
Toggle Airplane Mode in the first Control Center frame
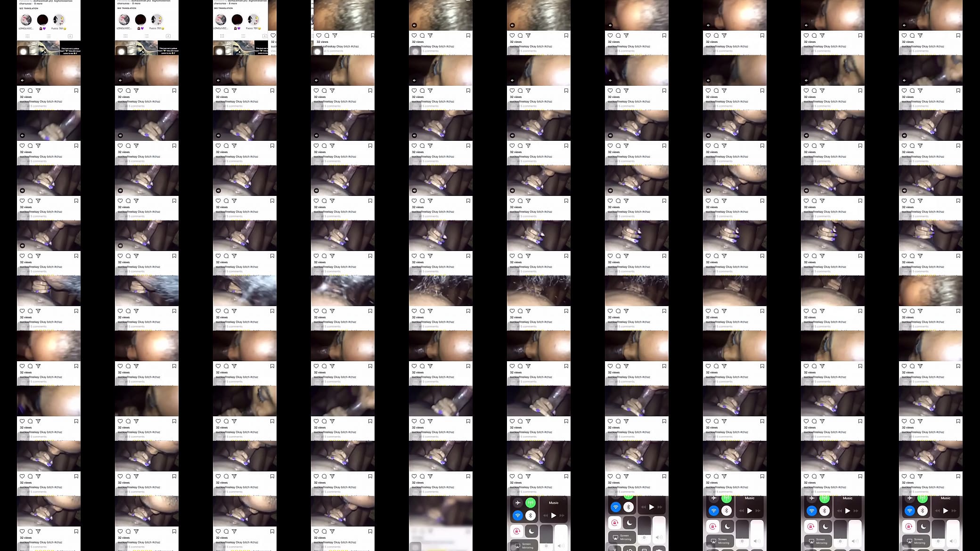(x=518, y=503)
